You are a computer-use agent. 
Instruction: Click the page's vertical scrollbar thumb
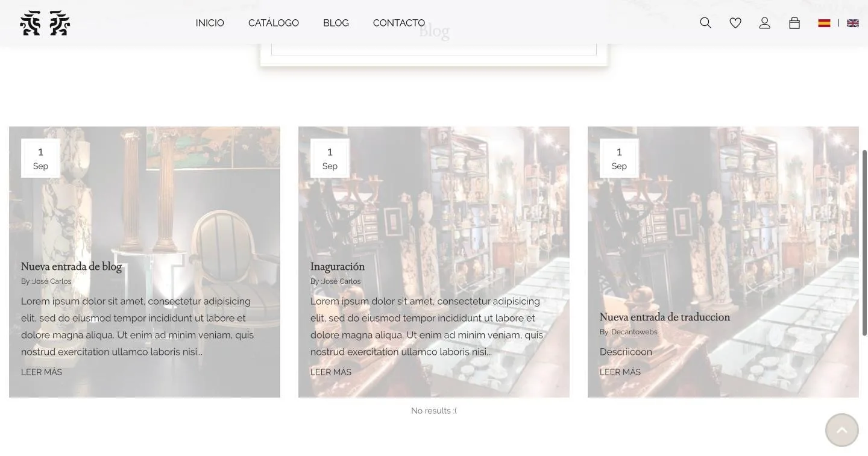pos(864,243)
